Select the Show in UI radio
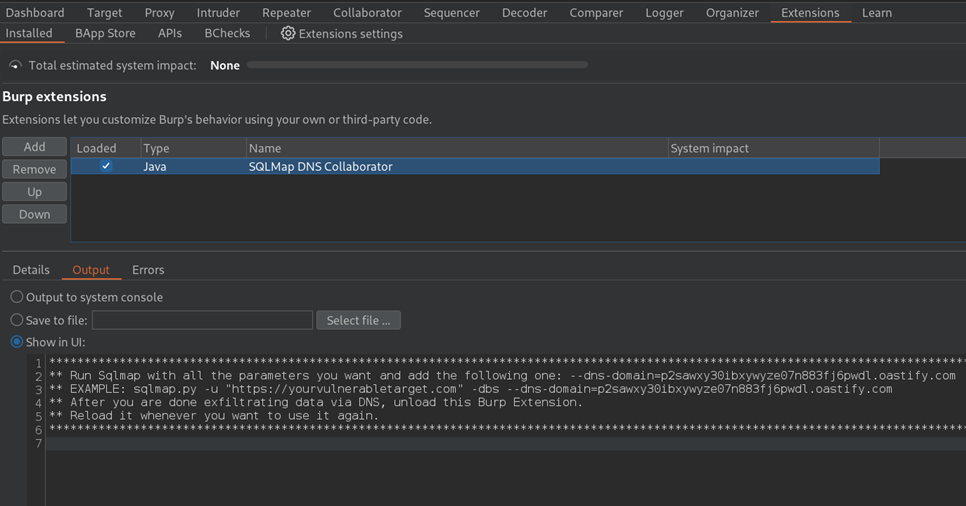Screen dimensions: 966x506 click(17, 342)
